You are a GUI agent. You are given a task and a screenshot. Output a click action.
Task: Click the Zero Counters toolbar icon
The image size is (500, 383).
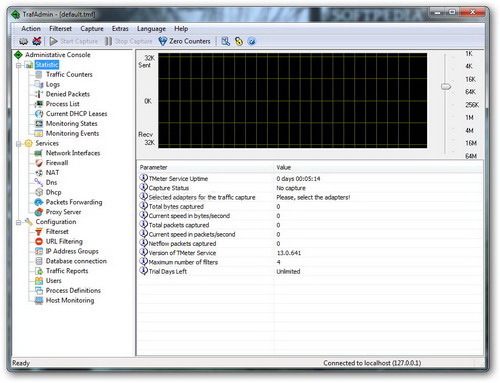[162, 41]
